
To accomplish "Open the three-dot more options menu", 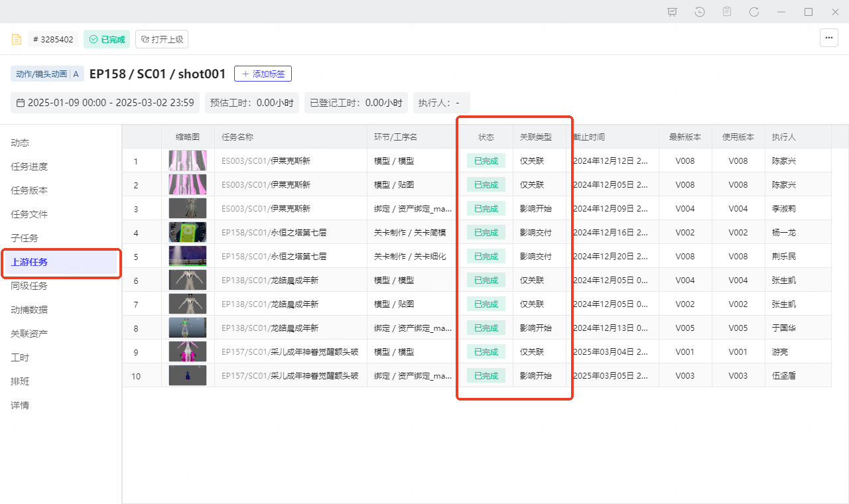I will (x=828, y=38).
